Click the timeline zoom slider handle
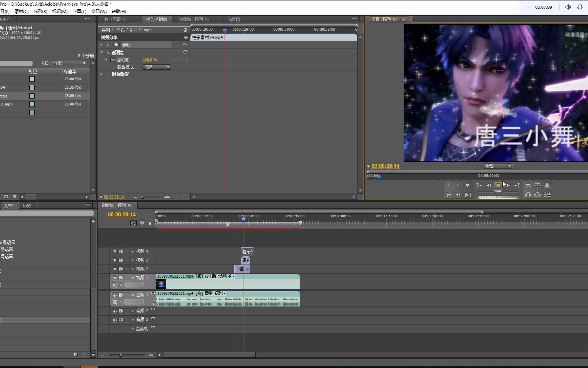The image size is (588, 368). click(121, 355)
